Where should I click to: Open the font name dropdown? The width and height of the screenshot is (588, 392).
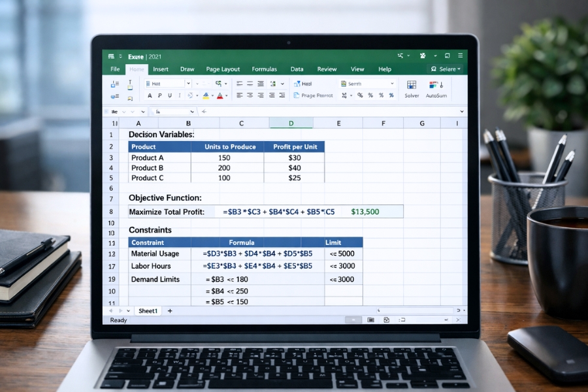(x=188, y=84)
